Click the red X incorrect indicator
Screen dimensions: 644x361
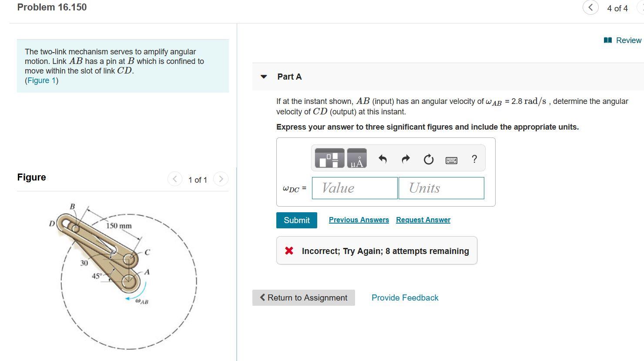[x=288, y=251]
